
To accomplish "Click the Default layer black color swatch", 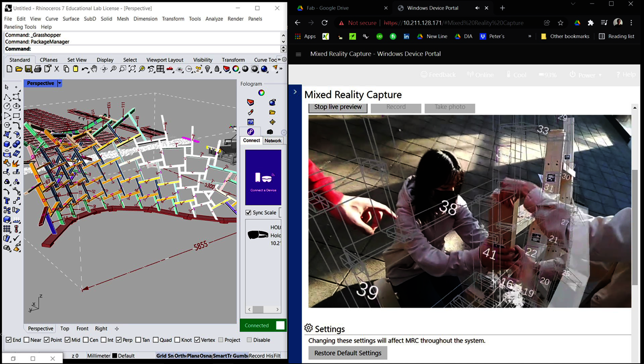I will click(115, 356).
